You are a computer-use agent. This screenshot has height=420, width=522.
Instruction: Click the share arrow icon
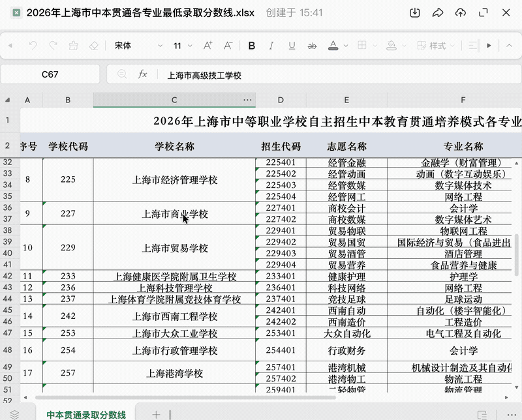point(438,13)
